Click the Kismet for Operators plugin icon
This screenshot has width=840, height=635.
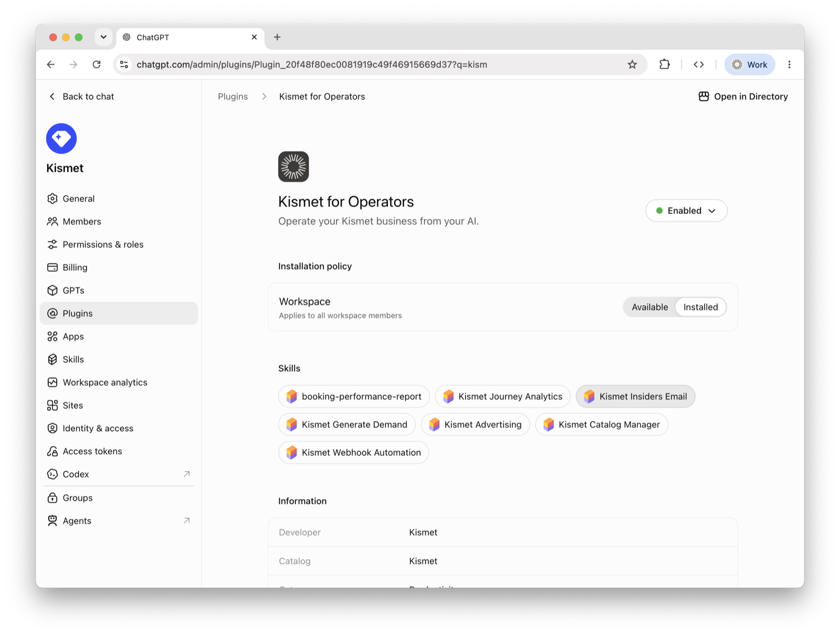[x=293, y=167]
